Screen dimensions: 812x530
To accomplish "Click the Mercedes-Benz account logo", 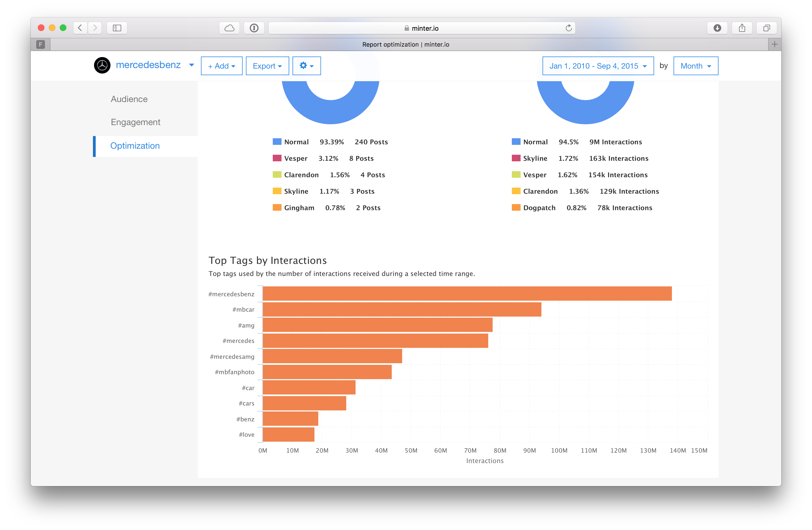I will [102, 65].
